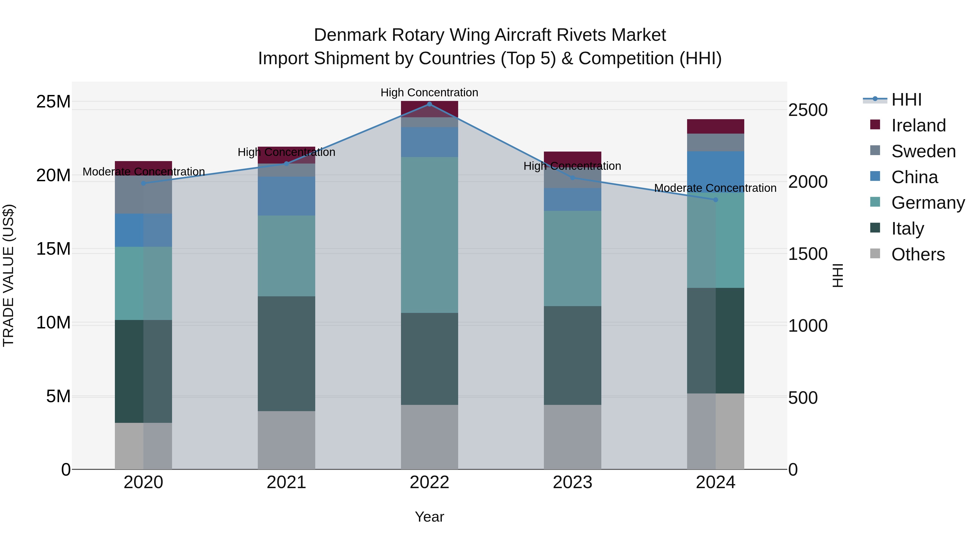Click the 2000 right axis tick
This screenshot has width=980, height=551.
click(808, 182)
